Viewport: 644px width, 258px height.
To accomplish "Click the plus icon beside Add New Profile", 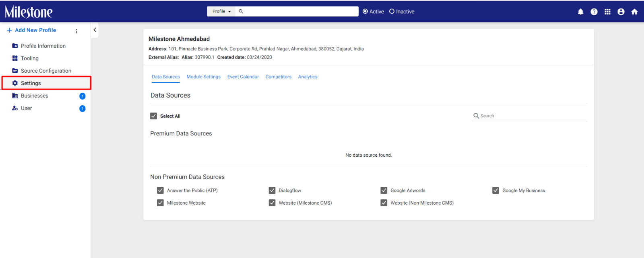I will (9, 30).
